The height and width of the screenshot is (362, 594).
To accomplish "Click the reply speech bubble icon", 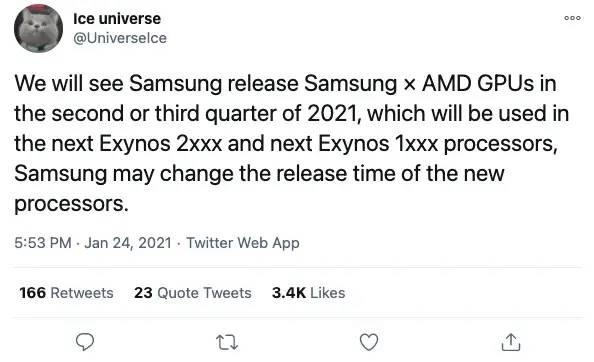I will coord(85,342).
